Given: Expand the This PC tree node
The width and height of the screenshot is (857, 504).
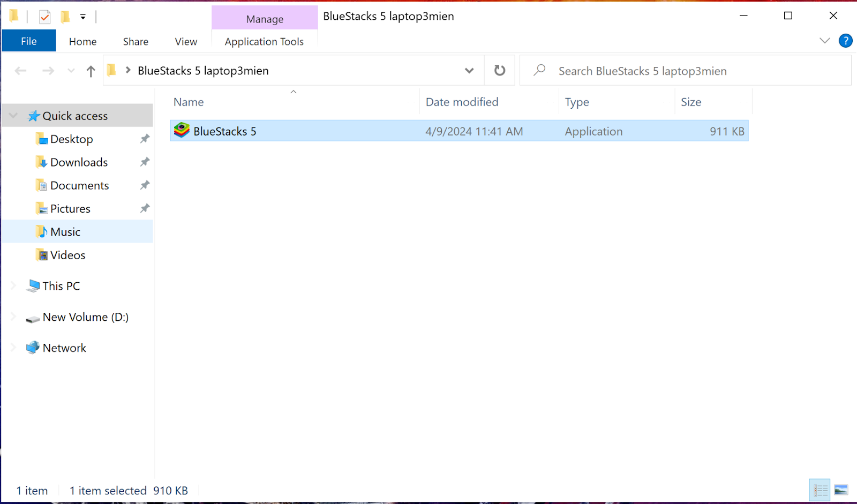Looking at the screenshot, I should (x=13, y=286).
